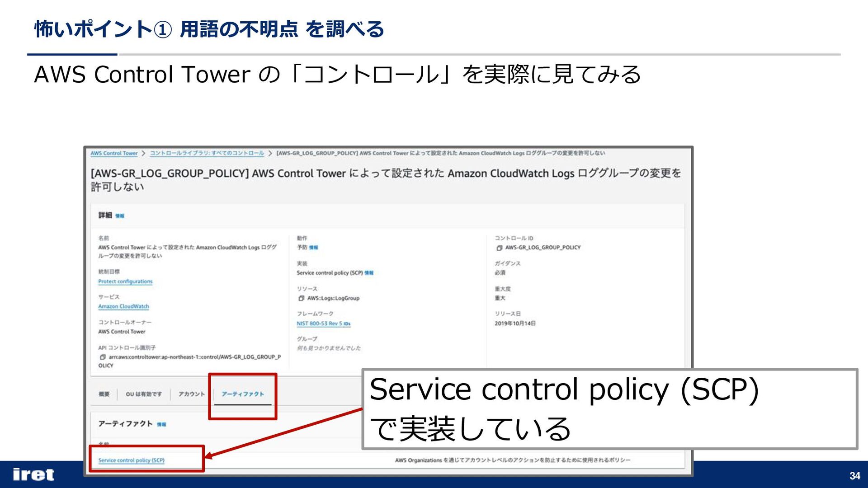Open Amazon CloudWatch service link

pyautogui.click(x=123, y=306)
